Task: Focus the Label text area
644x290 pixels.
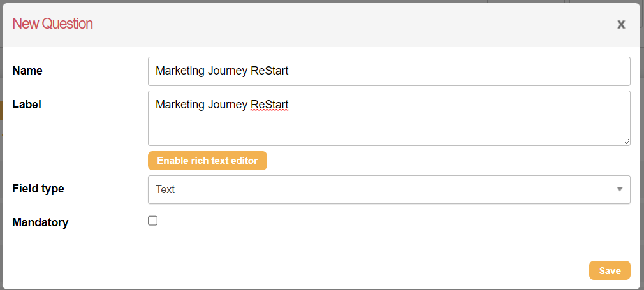Action: [389, 124]
